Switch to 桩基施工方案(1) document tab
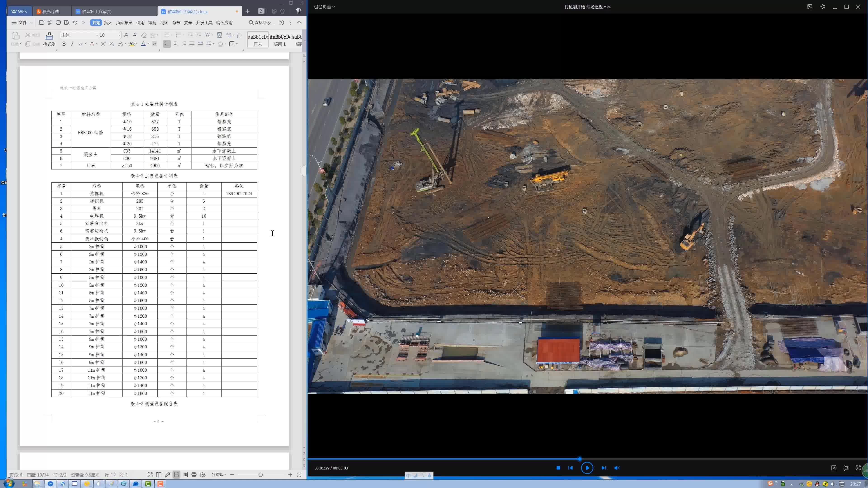This screenshot has height=488, width=868. (x=96, y=12)
